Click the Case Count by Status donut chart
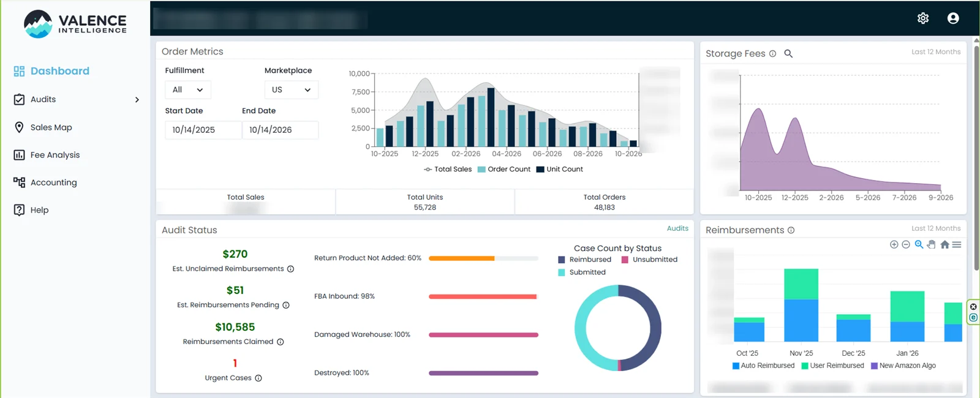This screenshot has height=398, width=980. (618, 328)
